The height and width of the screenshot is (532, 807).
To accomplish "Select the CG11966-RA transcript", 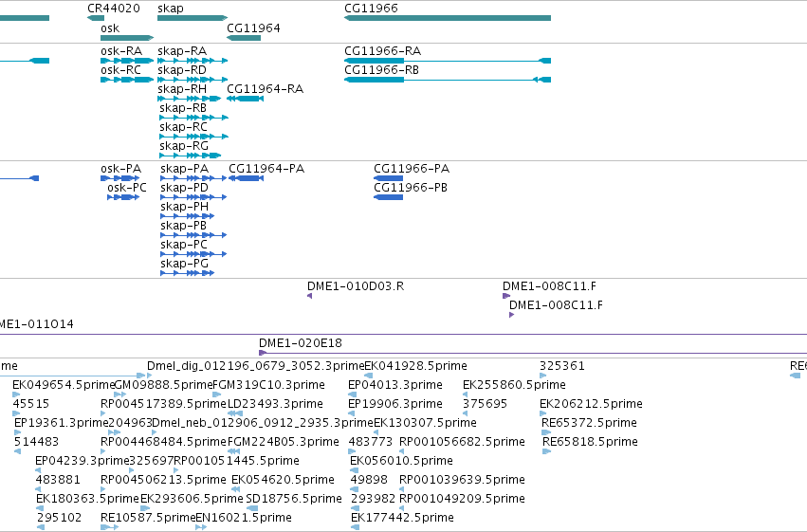I will coord(448,61).
